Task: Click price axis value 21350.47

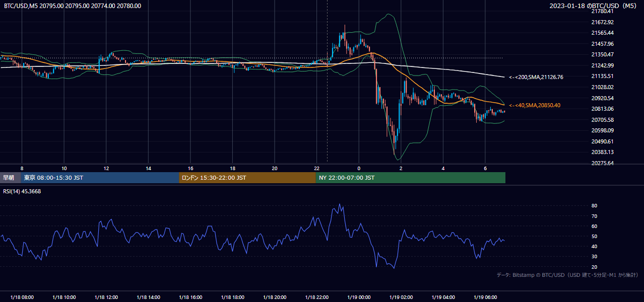Action: pyautogui.click(x=602, y=54)
